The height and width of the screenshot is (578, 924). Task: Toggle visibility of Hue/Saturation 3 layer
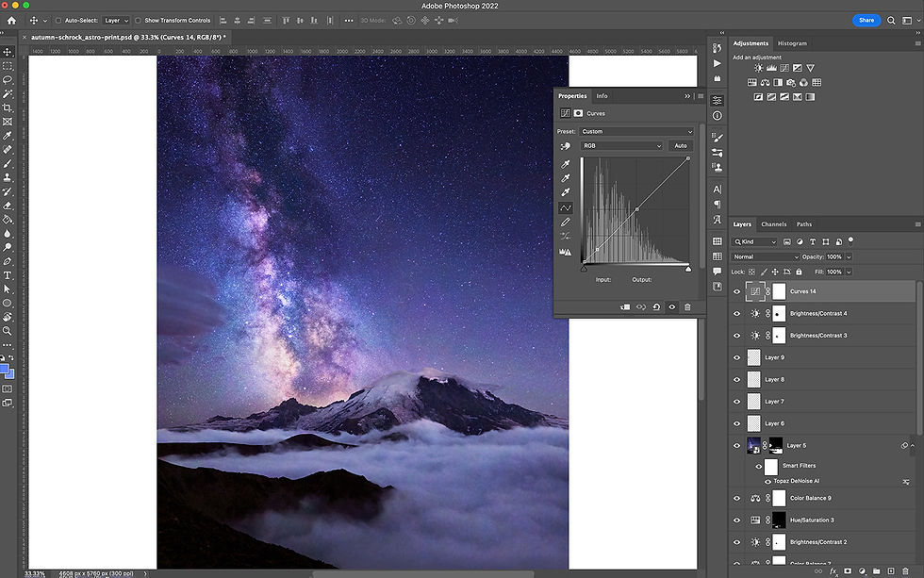tap(737, 520)
